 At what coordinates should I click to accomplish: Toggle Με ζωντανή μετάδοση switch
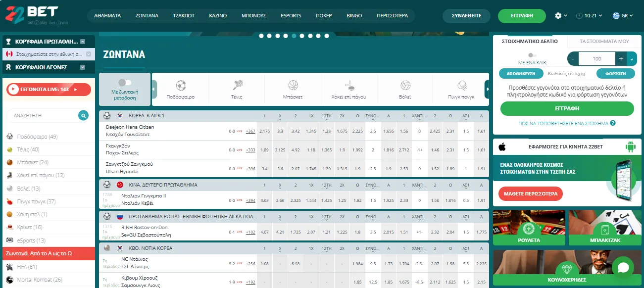pyautogui.click(x=125, y=83)
